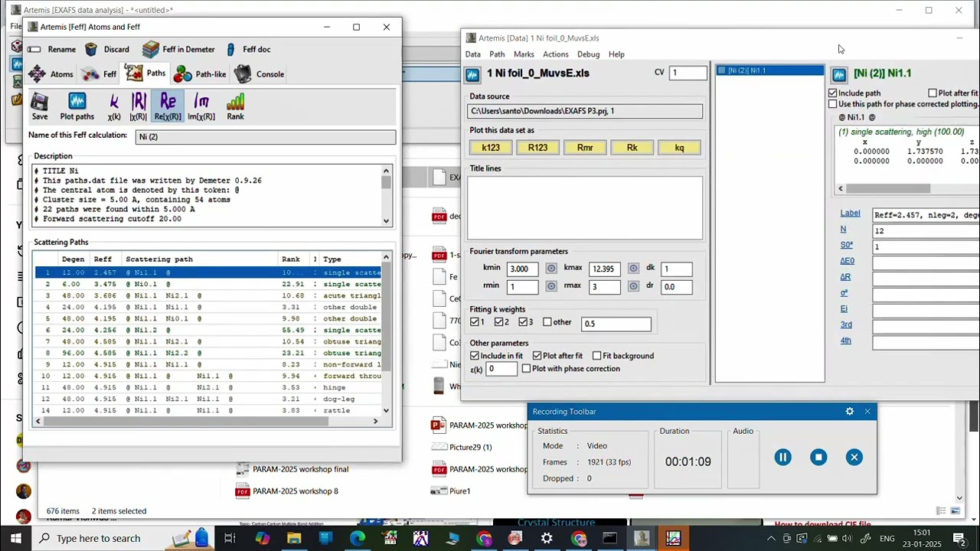This screenshot has height=551, width=980.
Task: Open the Actions menu
Action: point(556,54)
